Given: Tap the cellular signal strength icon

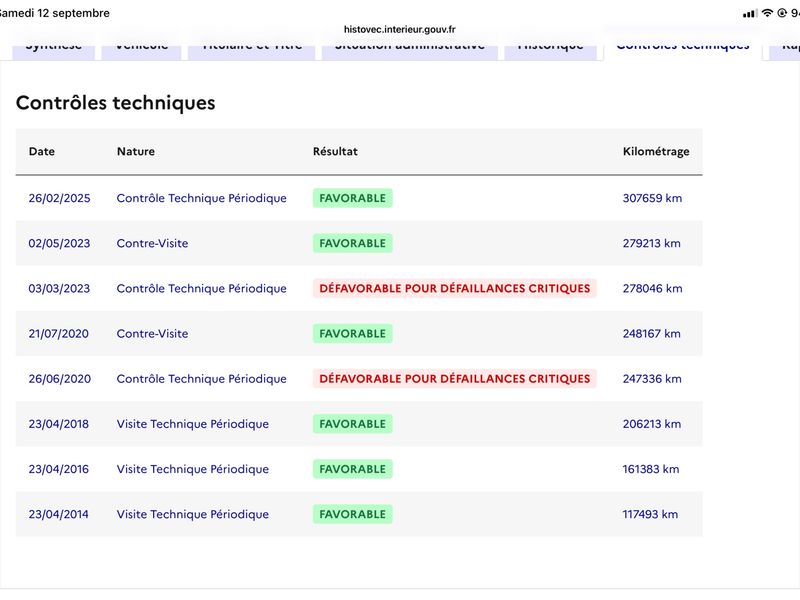Looking at the screenshot, I should 750,13.
